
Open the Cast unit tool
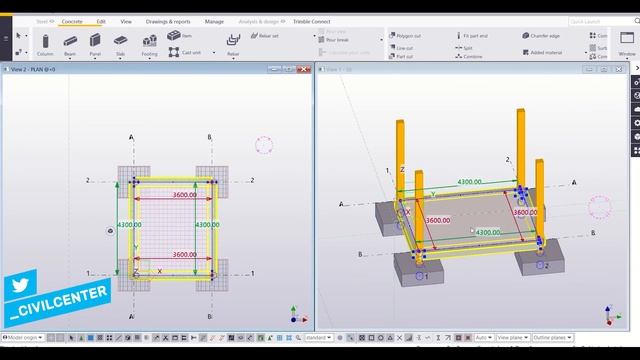click(x=185, y=52)
